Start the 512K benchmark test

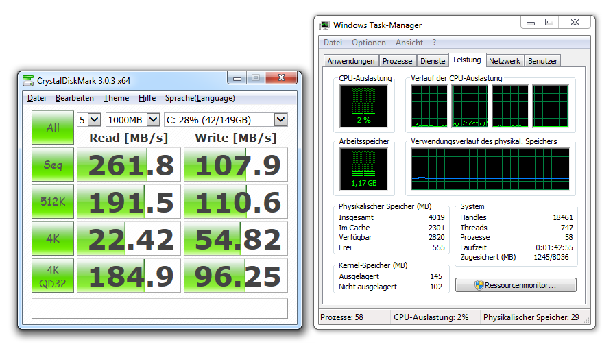click(53, 202)
